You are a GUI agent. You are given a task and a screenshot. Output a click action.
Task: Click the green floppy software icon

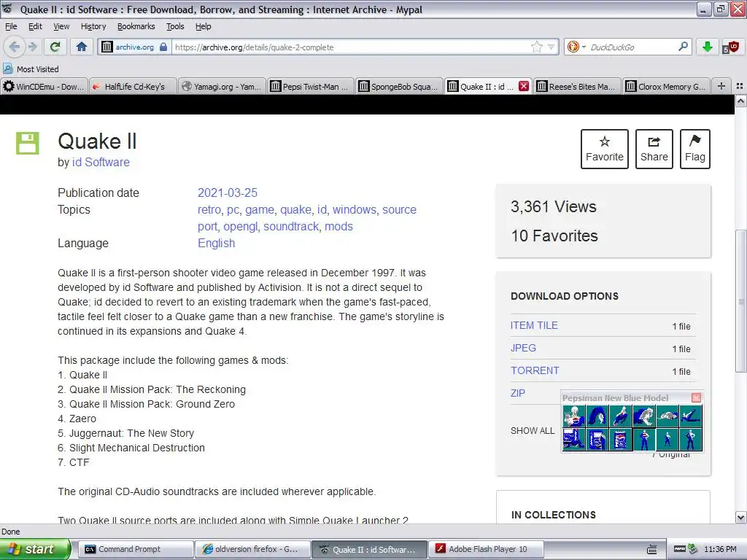[28, 143]
